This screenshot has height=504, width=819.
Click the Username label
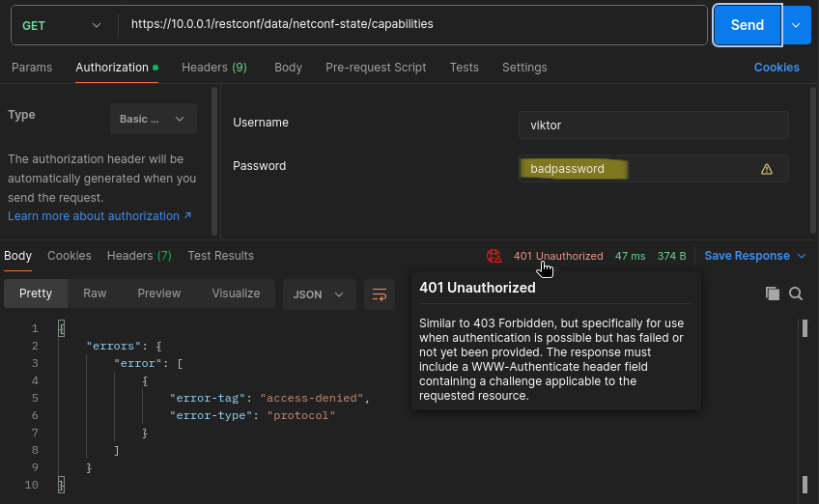point(261,123)
